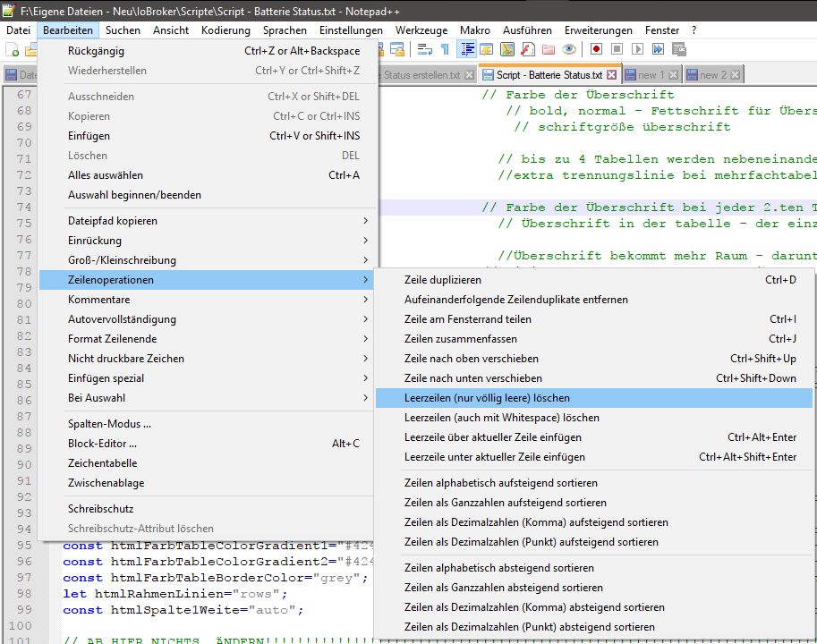Open the Werkzeuge menu

point(421,30)
